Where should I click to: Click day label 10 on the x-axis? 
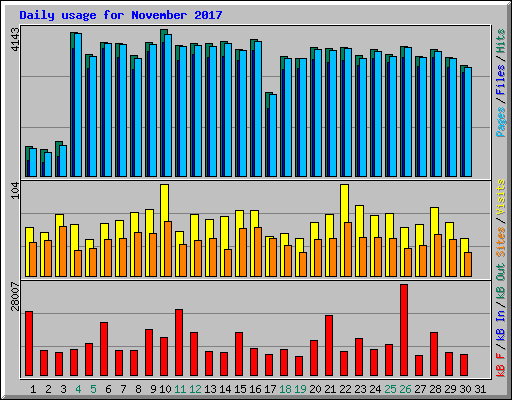(165, 389)
